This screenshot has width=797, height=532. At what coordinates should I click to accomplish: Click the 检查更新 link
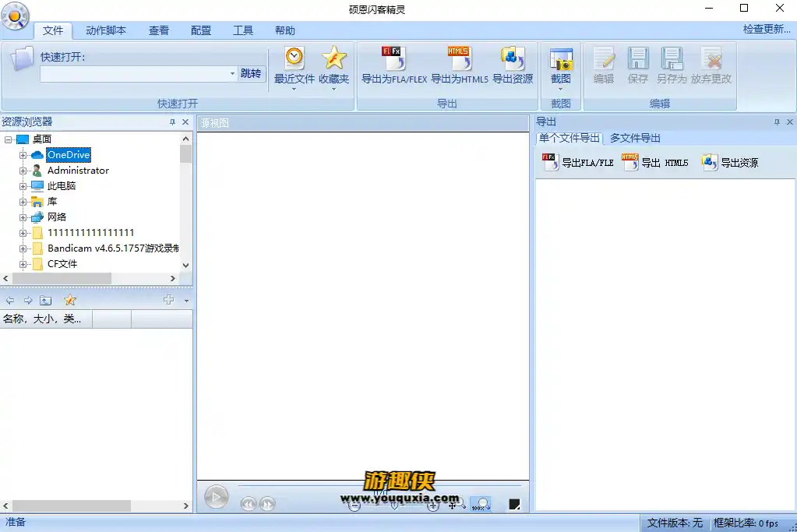point(767,30)
